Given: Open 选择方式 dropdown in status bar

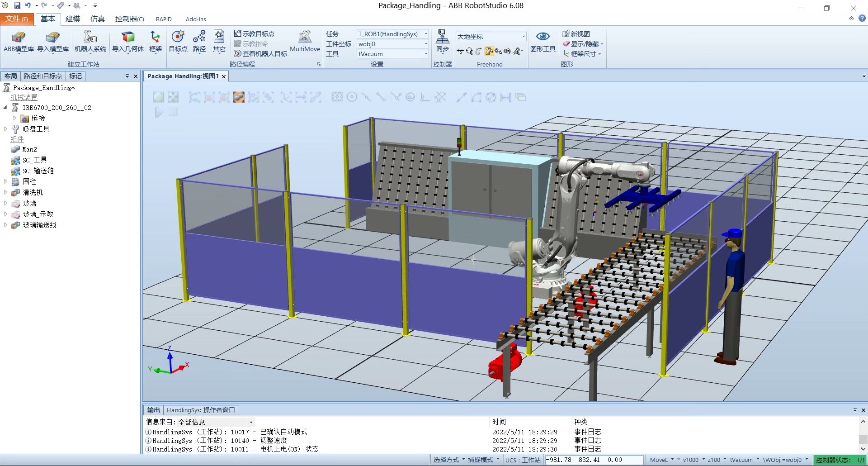Looking at the screenshot, I should (449, 460).
